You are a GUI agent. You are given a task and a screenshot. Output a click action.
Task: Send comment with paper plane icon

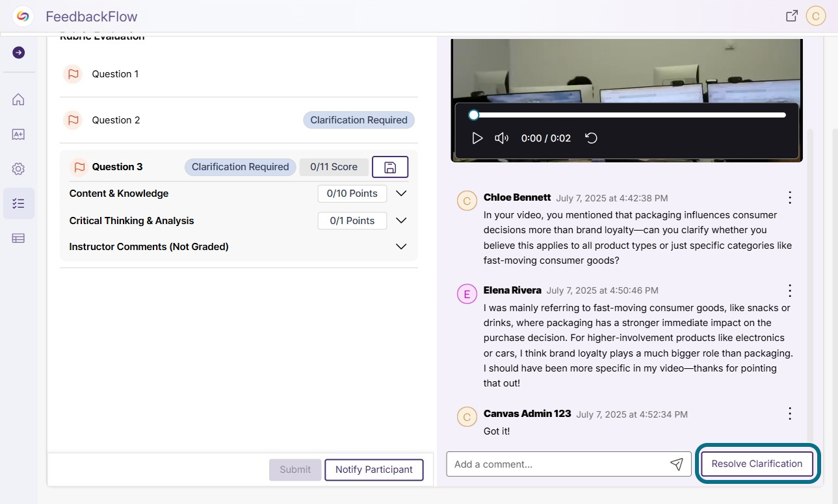(x=677, y=464)
